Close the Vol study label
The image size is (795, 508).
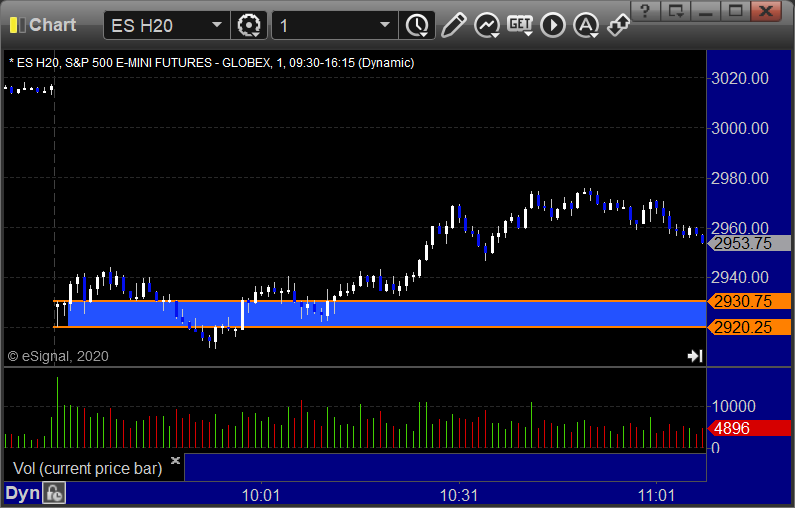pos(175,460)
